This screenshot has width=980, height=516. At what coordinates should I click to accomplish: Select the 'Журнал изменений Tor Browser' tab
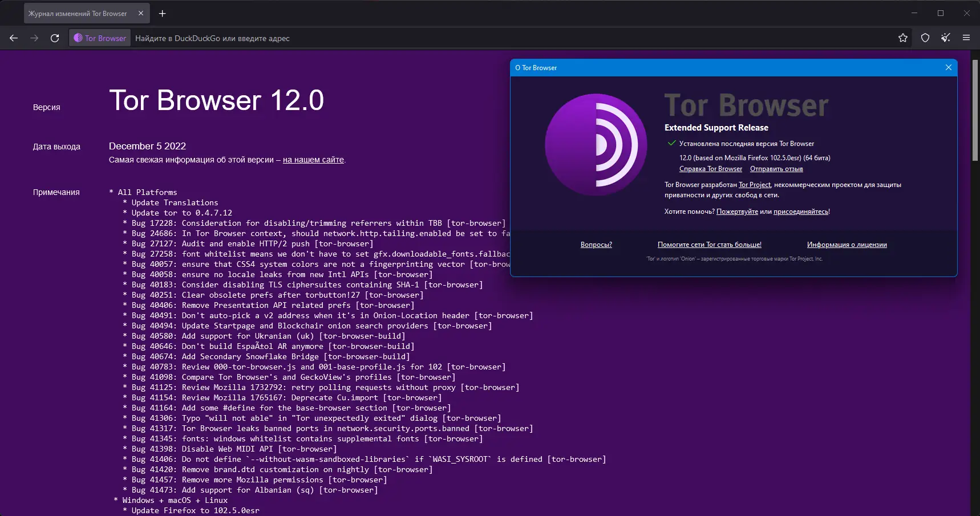pyautogui.click(x=87, y=13)
